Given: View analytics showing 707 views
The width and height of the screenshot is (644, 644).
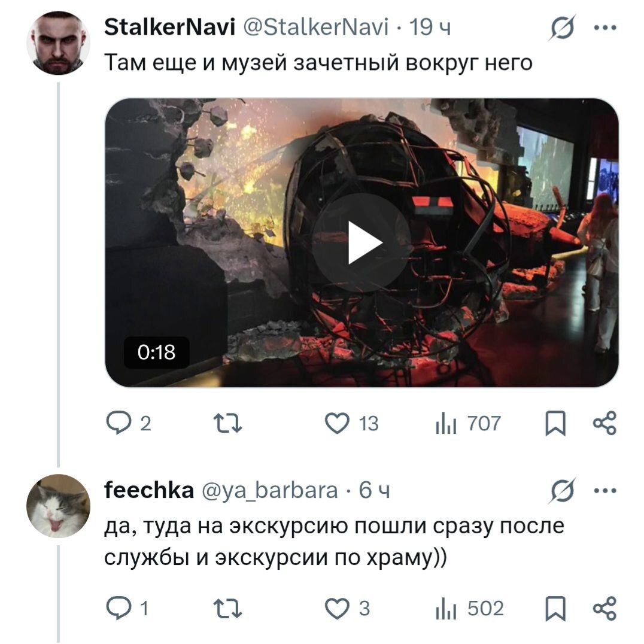Looking at the screenshot, I should [x=468, y=423].
